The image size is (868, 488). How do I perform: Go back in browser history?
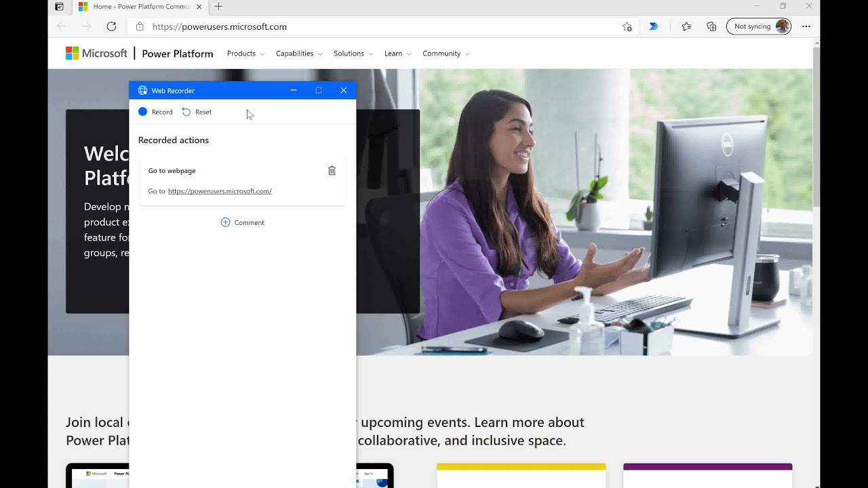click(62, 26)
